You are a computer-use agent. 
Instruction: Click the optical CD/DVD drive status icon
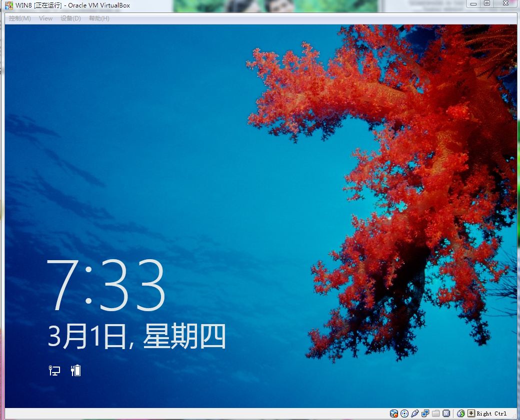[x=404, y=414]
